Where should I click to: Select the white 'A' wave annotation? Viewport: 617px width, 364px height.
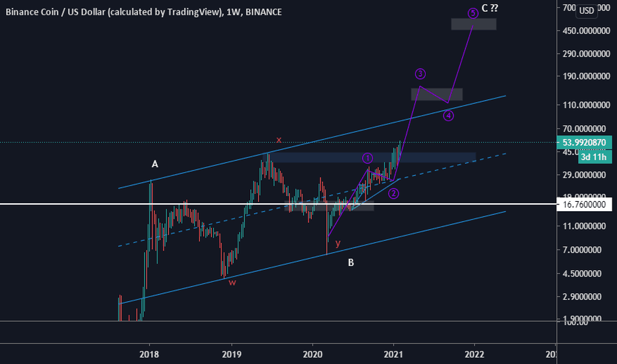tap(155, 164)
